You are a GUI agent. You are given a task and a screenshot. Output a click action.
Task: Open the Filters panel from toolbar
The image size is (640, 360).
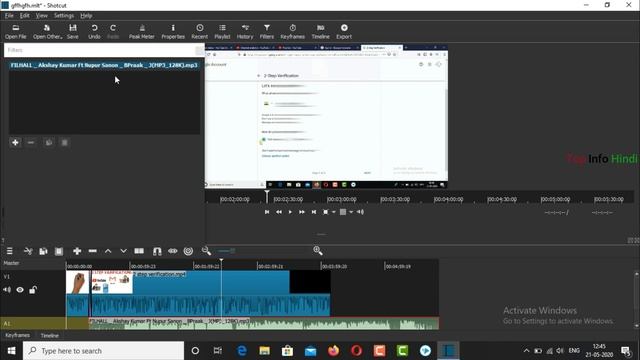[x=267, y=31]
